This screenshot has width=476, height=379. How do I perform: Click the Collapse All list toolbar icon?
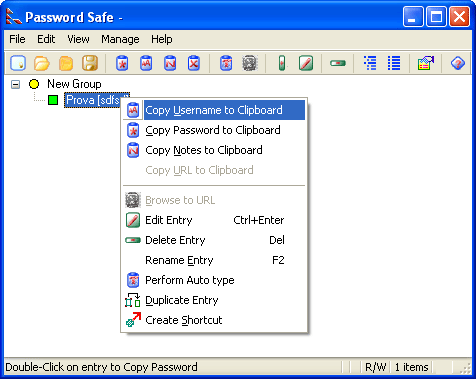[394, 63]
